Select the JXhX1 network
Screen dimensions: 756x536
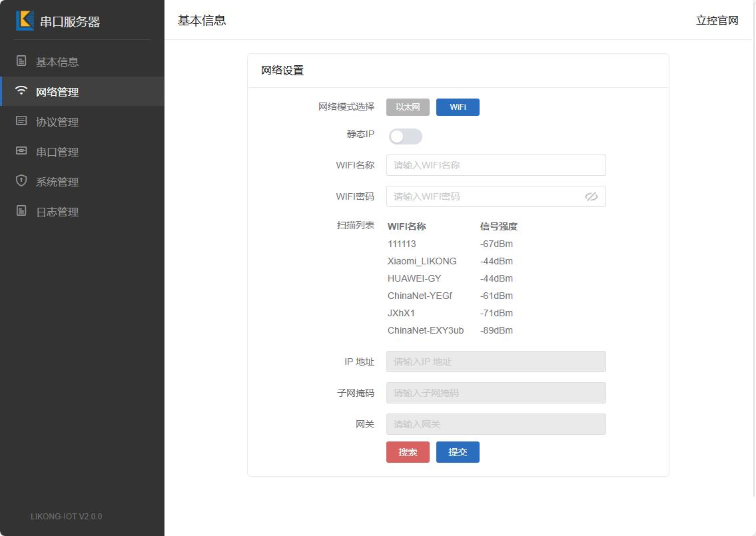point(401,314)
